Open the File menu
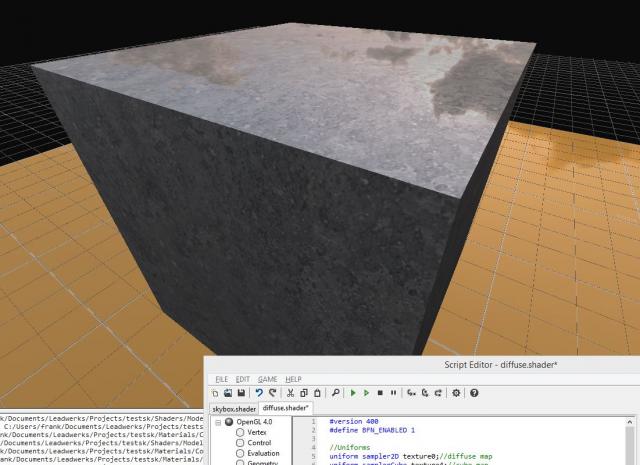Screen dimensions: 640x465 click(221, 379)
